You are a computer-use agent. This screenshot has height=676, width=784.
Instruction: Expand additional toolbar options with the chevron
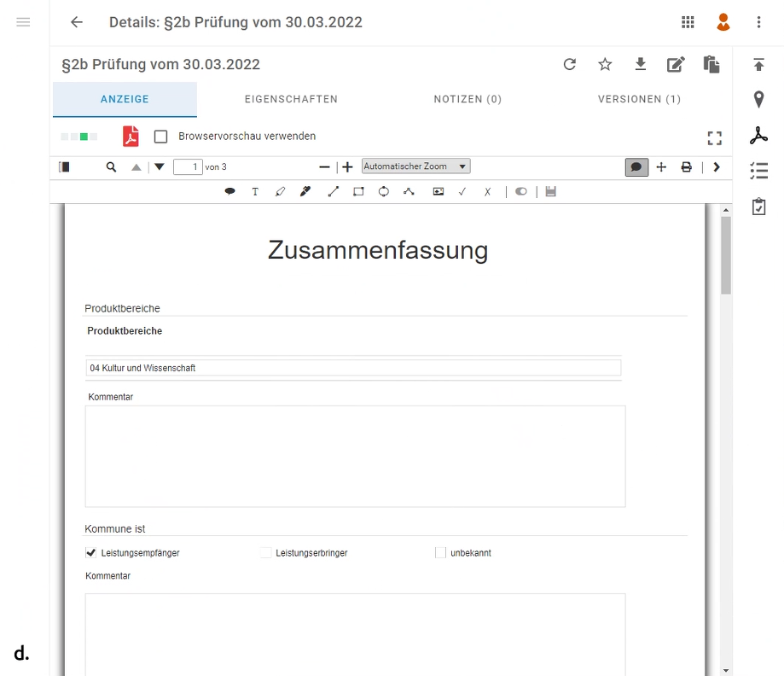point(717,166)
